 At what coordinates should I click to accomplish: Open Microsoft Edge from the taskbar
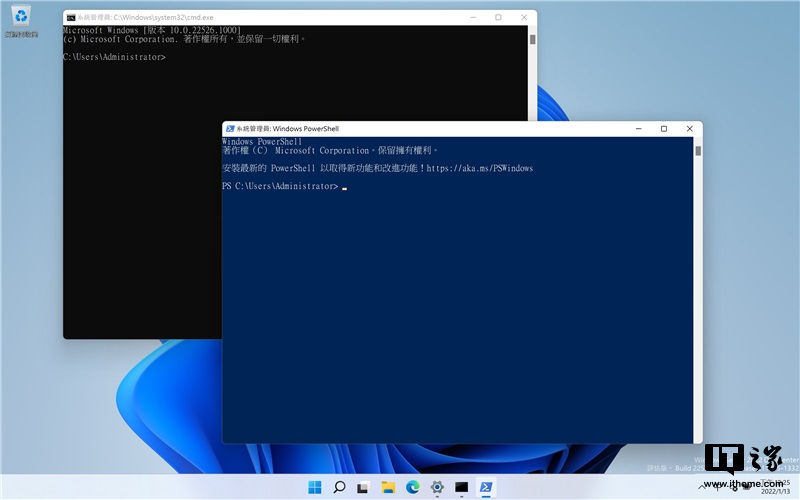click(x=412, y=487)
